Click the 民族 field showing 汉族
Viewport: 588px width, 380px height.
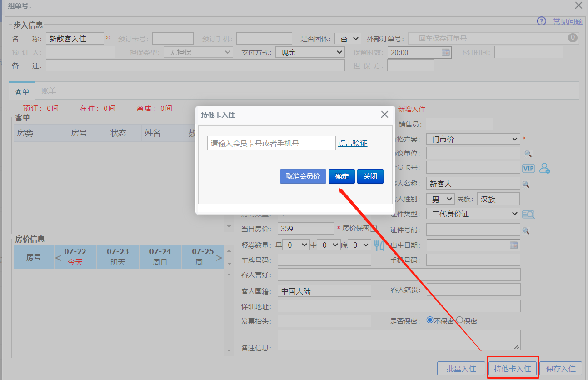(x=498, y=199)
